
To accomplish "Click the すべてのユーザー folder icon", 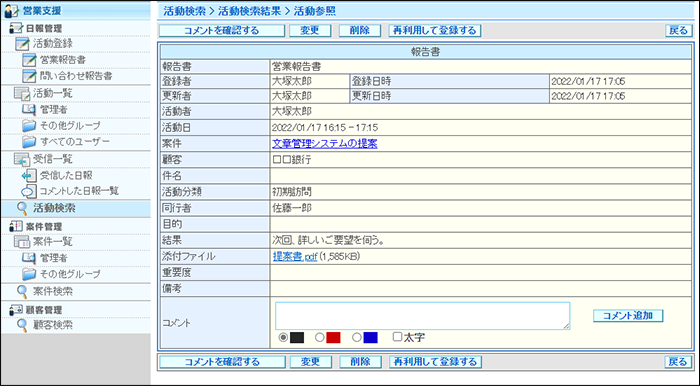I will click(29, 142).
